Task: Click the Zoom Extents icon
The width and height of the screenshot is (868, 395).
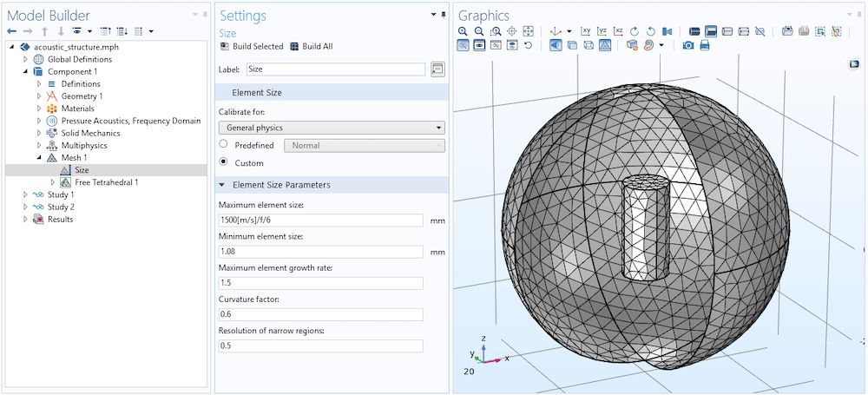Action: pos(528,31)
